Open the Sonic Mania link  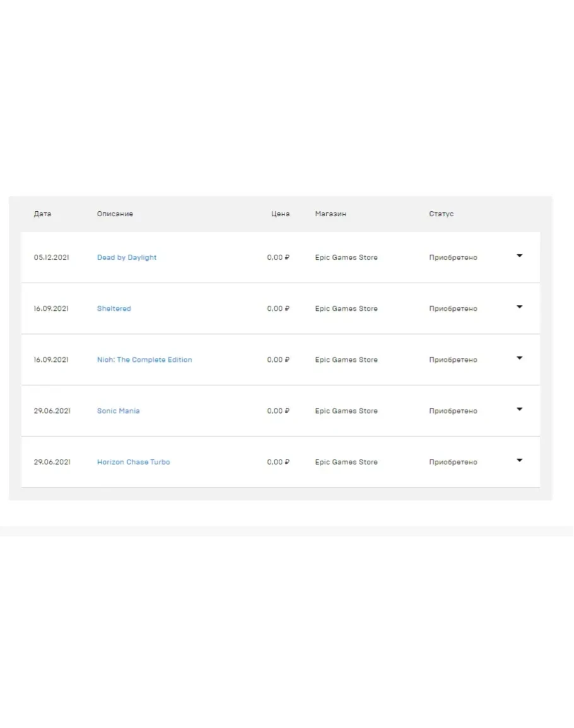point(119,411)
